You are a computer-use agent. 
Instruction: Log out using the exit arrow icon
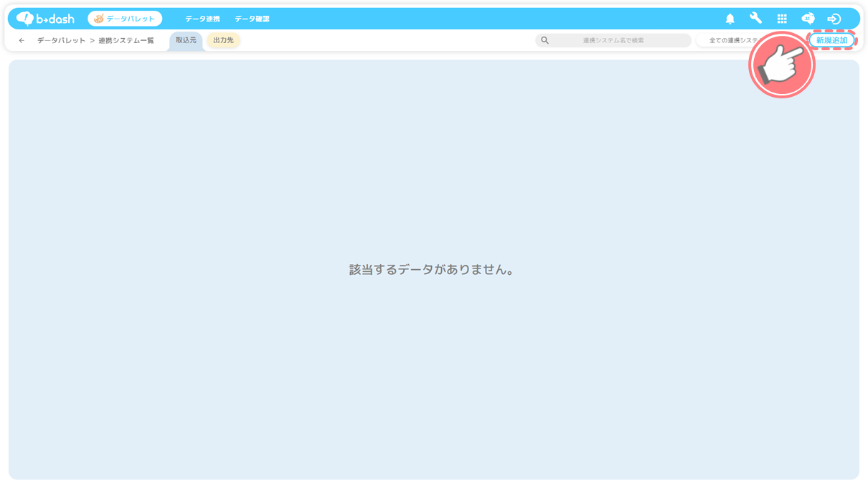(834, 19)
